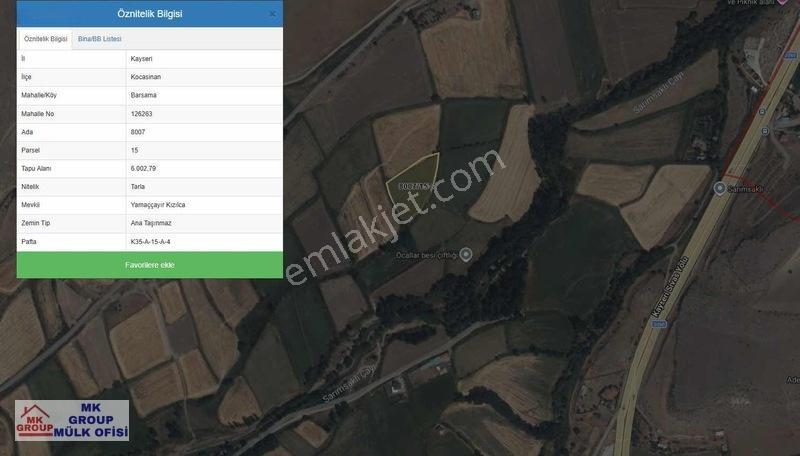Click Tapu Alanı value 6.002,79
This screenshot has width=800, height=456.
143,168
